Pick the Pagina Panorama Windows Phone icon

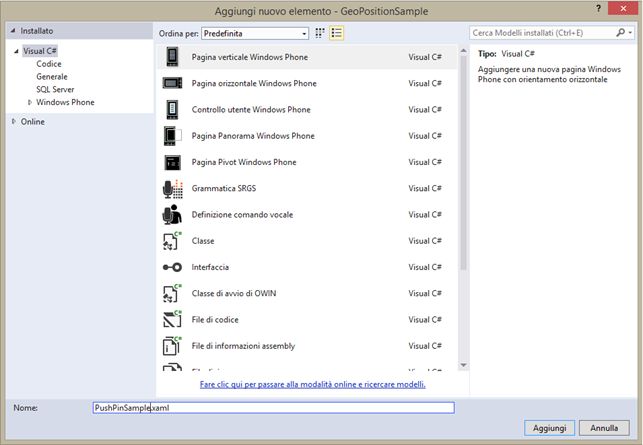172,135
